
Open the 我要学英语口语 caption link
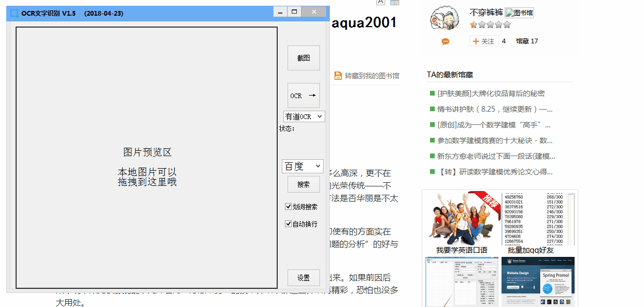point(462,250)
